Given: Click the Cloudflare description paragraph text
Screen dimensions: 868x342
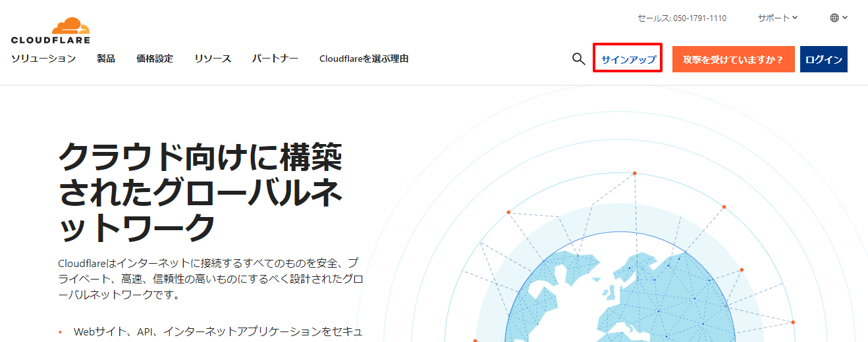Looking at the screenshot, I should pyautogui.click(x=211, y=278).
